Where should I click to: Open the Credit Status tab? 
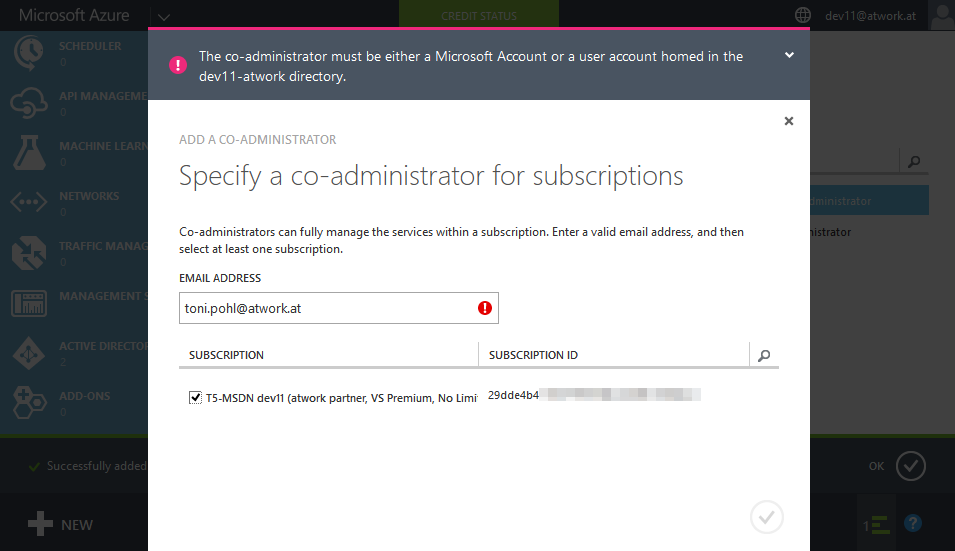click(x=478, y=16)
